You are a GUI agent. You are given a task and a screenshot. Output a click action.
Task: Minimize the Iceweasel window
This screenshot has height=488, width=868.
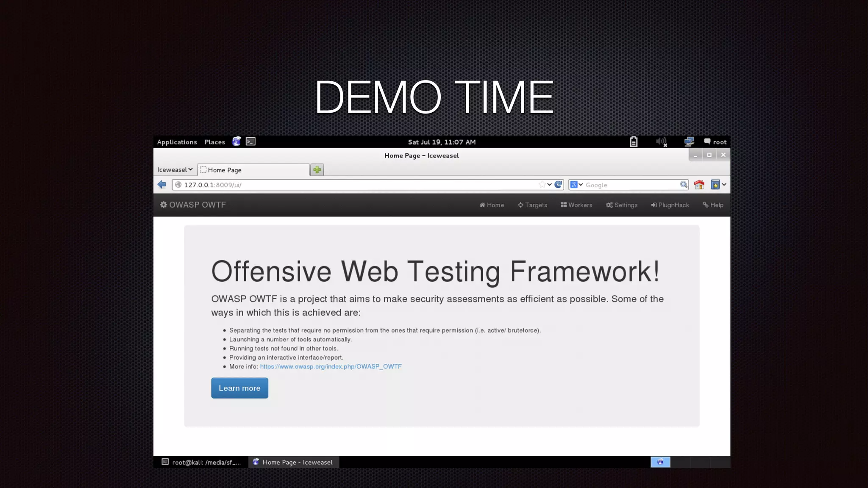click(x=695, y=155)
